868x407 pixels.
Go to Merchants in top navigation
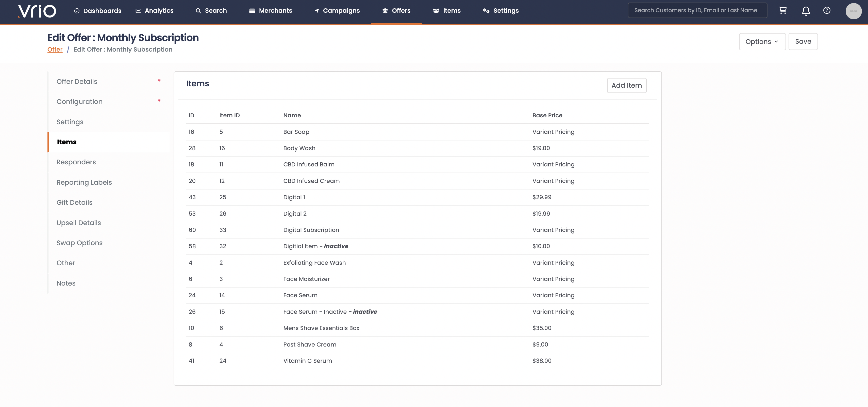(271, 11)
